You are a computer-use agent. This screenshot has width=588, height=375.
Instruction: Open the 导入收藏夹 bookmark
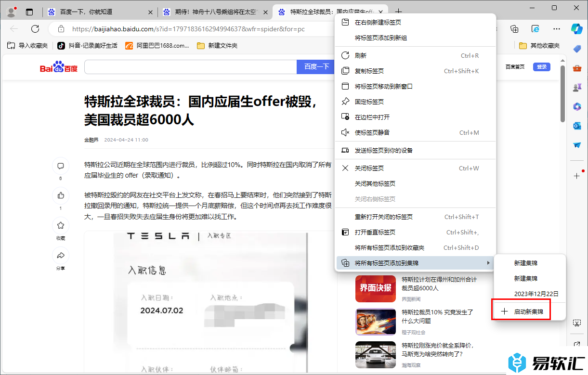click(x=27, y=45)
